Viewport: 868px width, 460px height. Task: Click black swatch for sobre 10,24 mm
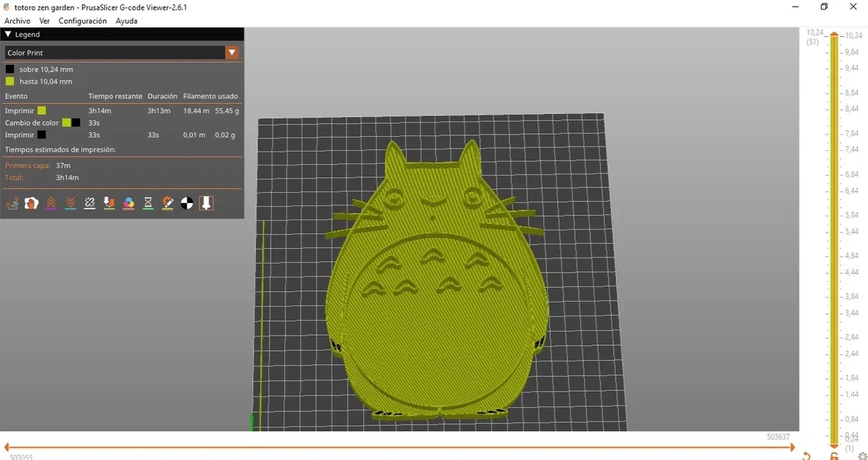point(10,69)
